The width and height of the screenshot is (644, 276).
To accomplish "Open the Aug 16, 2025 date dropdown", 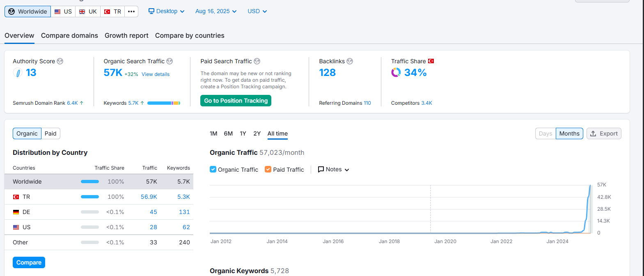I will click(x=216, y=11).
